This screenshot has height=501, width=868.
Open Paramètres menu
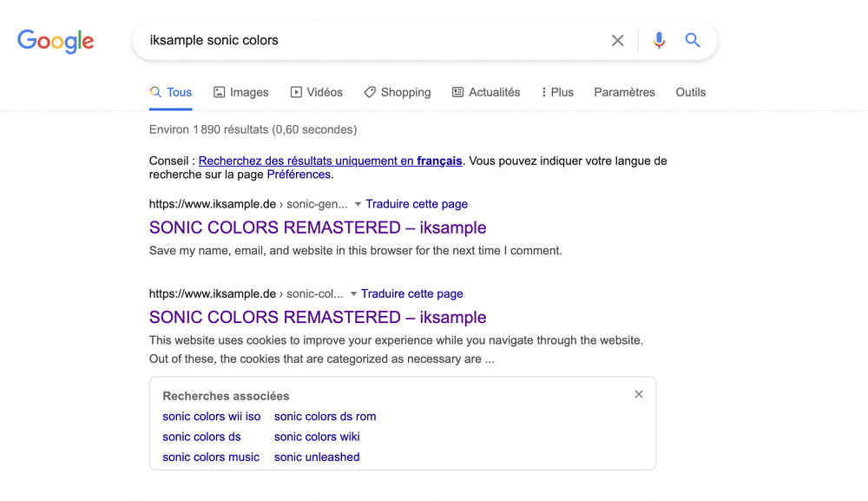624,92
